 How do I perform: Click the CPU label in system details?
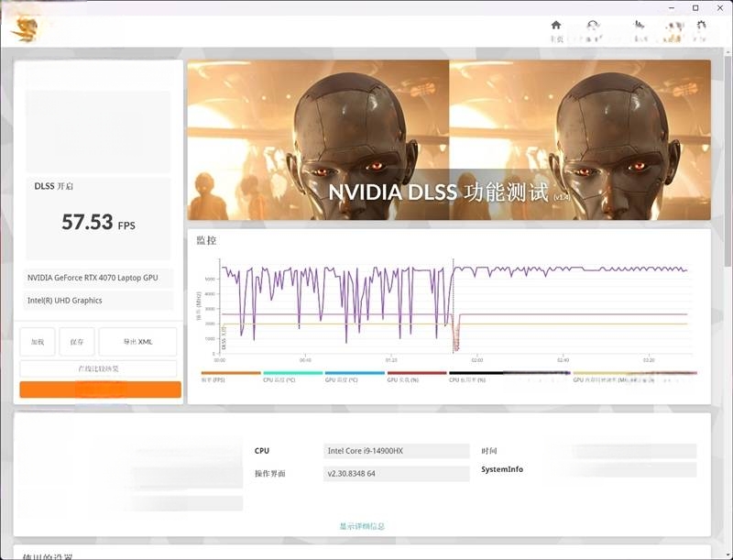262,451
